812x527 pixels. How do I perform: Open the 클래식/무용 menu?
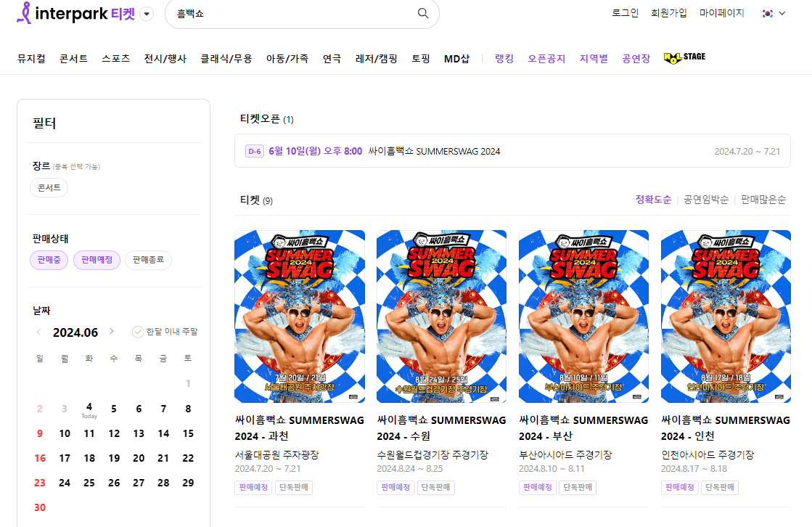pyautogui.click(x=226, y=59)
